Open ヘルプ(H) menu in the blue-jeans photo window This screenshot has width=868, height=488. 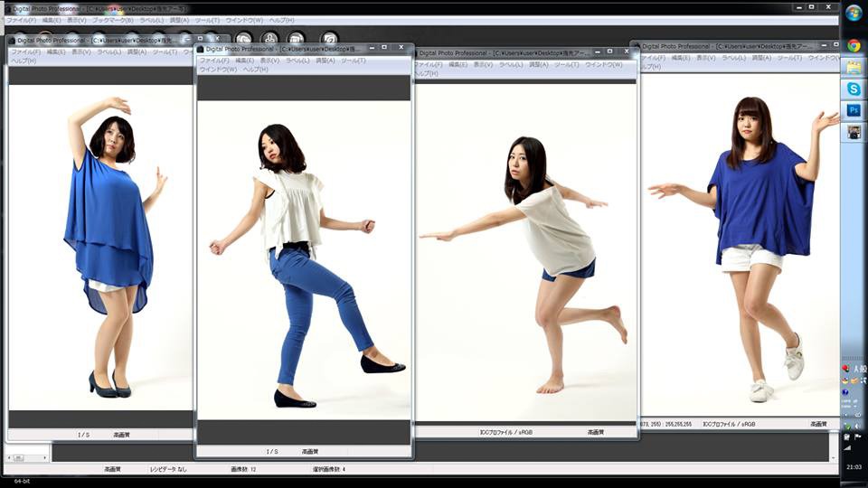(x=256, y=70)
